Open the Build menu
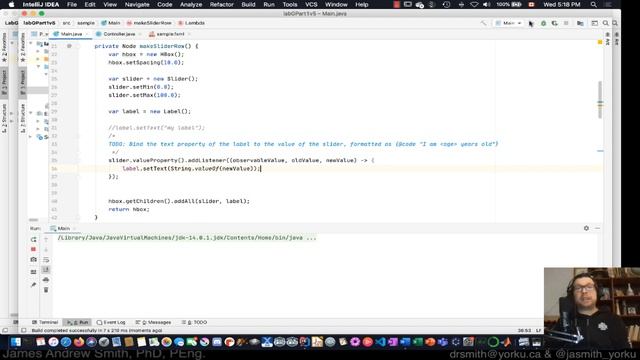Viewport: 640px width, 360px height. pyautogui.click(x=248, y=4)
